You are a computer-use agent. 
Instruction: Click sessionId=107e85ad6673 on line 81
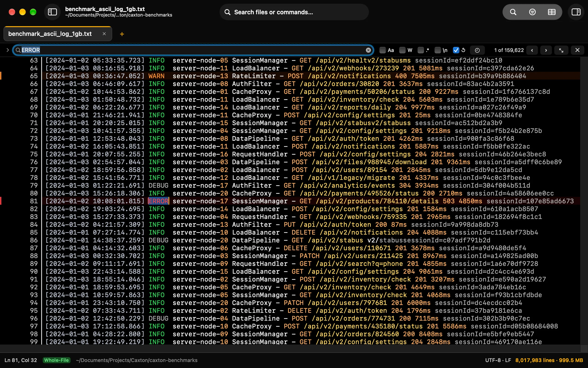(x=530, y=201)
